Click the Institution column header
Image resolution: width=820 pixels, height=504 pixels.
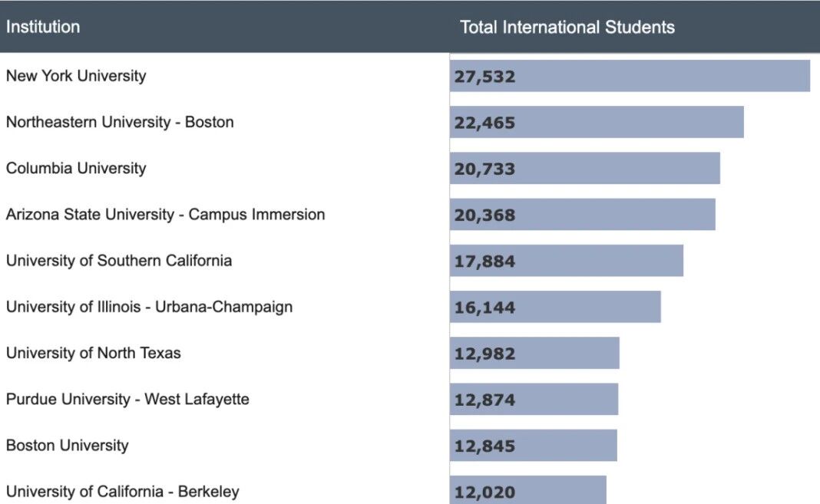click(x=43, y=27)
